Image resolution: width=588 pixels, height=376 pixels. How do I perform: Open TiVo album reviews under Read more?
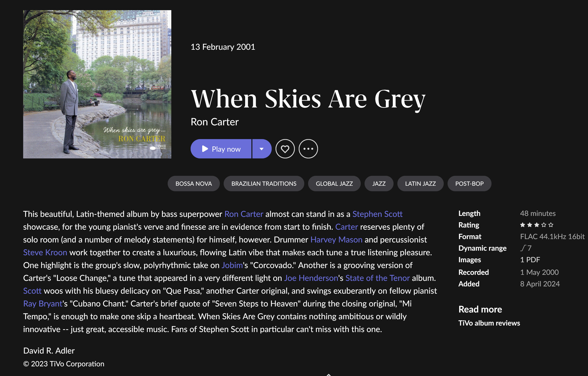489,323
